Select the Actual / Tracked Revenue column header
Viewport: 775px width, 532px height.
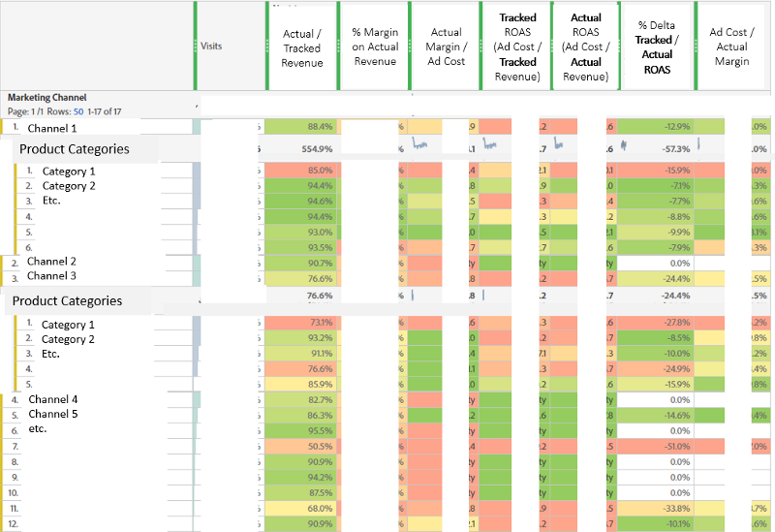302,47
